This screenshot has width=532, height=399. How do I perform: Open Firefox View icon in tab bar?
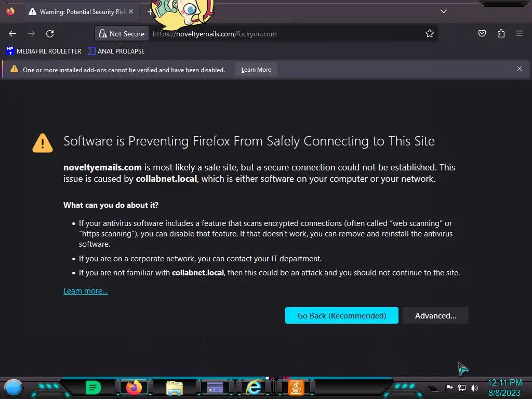pos(10,11)
